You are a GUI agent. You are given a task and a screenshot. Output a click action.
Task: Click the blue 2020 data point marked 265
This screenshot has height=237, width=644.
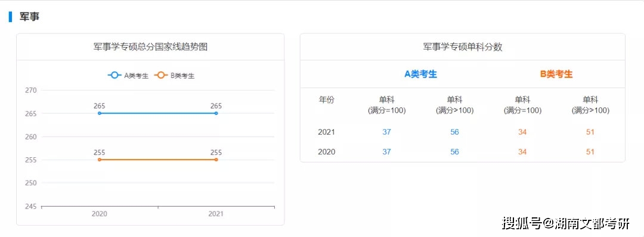pos(100,113)
